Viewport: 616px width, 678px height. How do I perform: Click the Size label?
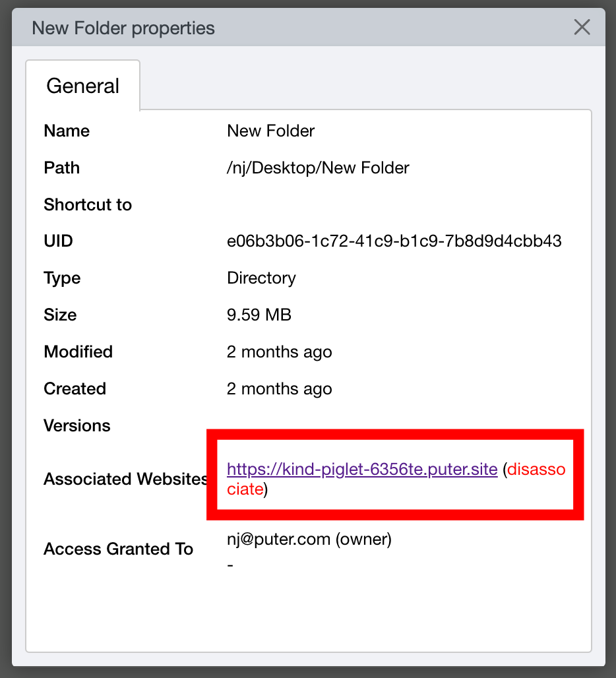click(60, 315)
